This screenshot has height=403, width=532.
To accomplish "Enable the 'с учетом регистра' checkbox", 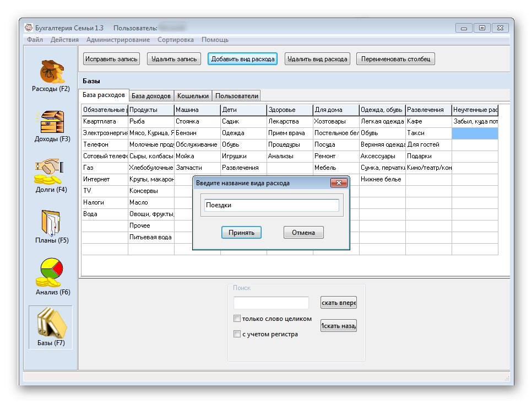I will tap(237, 334).
